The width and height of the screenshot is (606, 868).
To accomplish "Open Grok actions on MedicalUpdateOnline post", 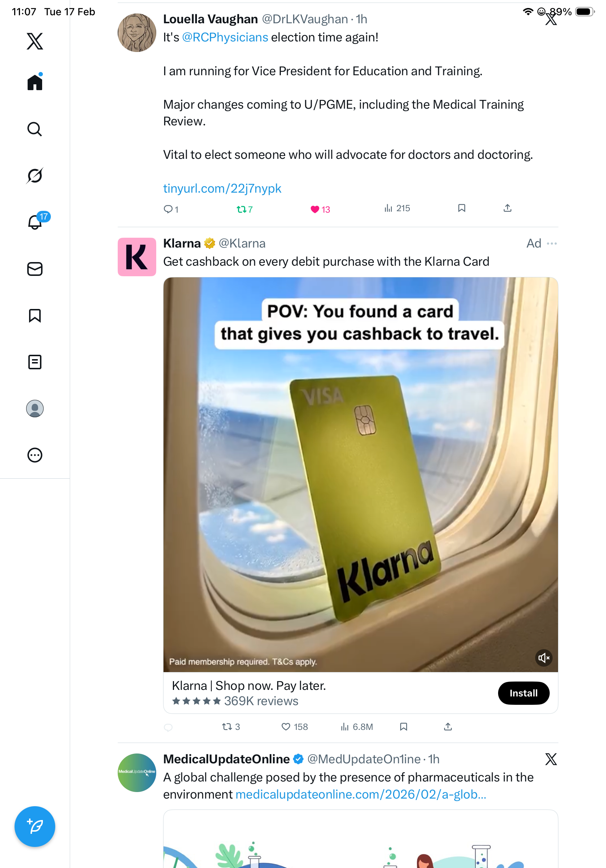I will pyautogui.click(x=551, y=759).
